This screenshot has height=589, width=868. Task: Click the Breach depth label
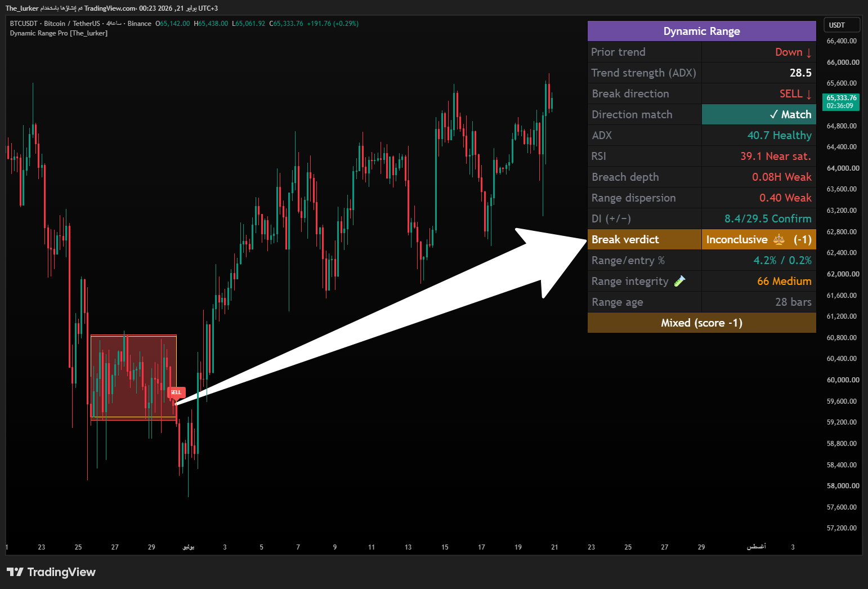625,177
